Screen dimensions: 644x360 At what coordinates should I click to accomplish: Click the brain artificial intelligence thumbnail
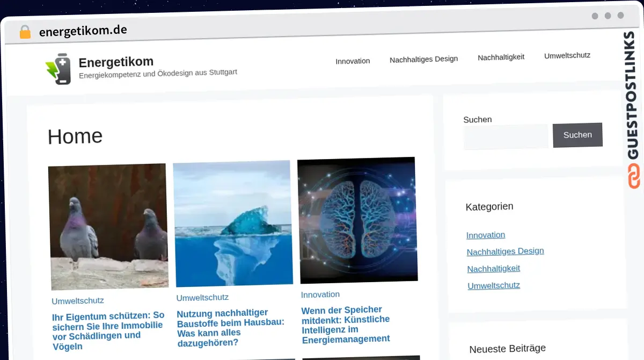pyautogui.click(x=357, y=219)
